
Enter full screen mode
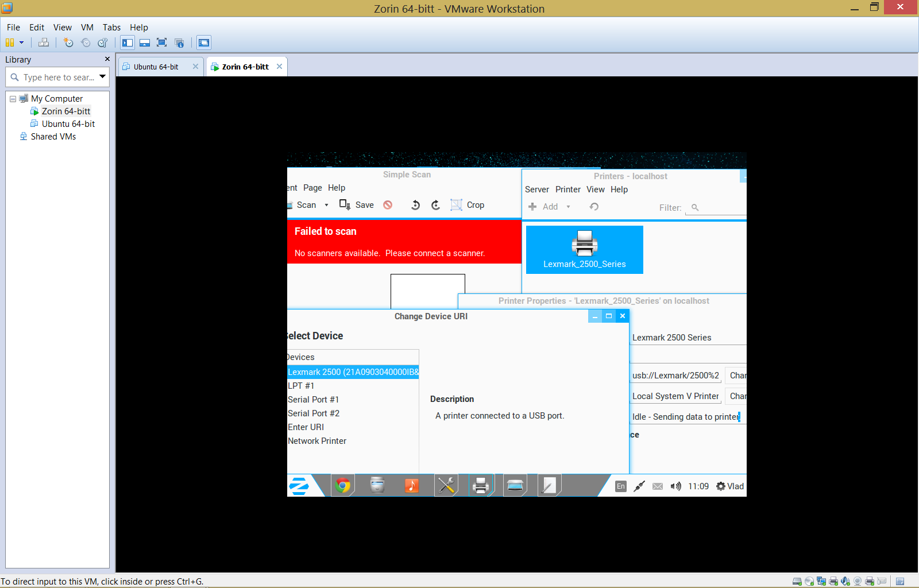[x=162, y=42]
